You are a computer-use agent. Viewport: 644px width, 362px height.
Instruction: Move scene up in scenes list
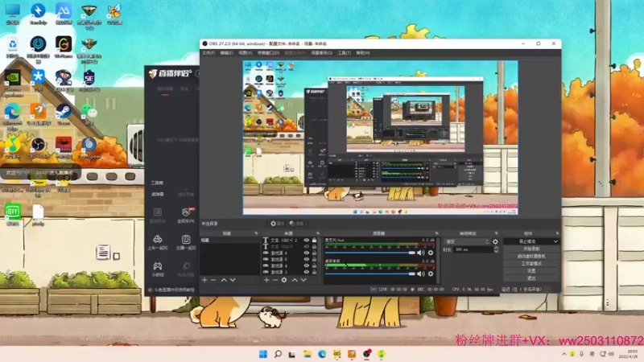point(224,280)
